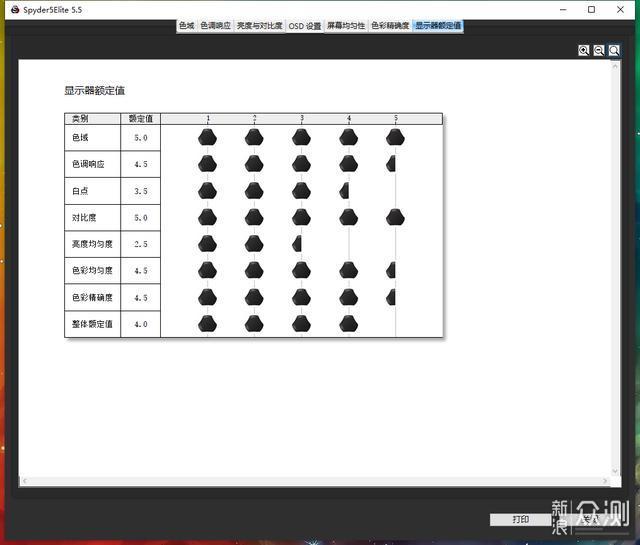Viewport: 640px width, 545px height.
Task: Click the 整体额定值 row label
Action: pos(92,324)
